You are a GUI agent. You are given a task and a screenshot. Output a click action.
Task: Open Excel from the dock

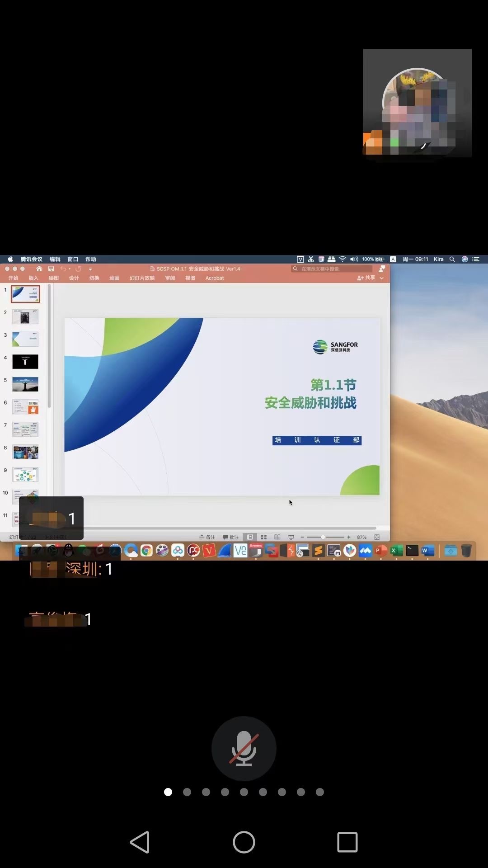pos(396,550)
